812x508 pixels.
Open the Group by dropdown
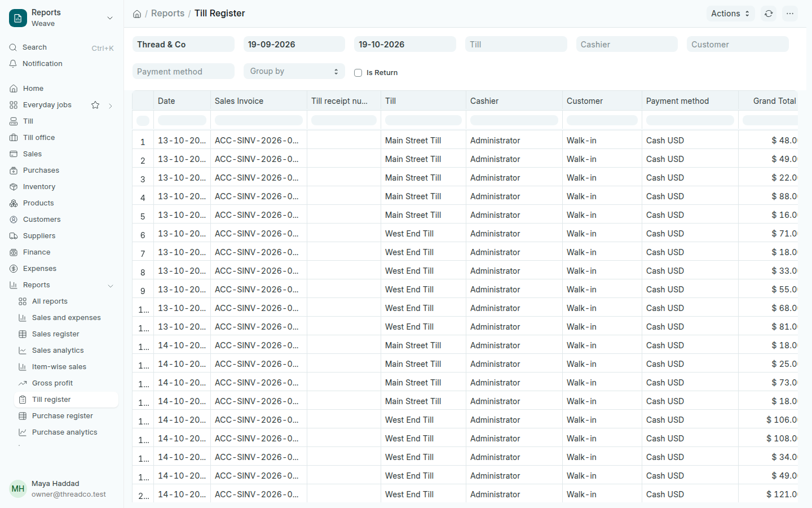[294, 71]
